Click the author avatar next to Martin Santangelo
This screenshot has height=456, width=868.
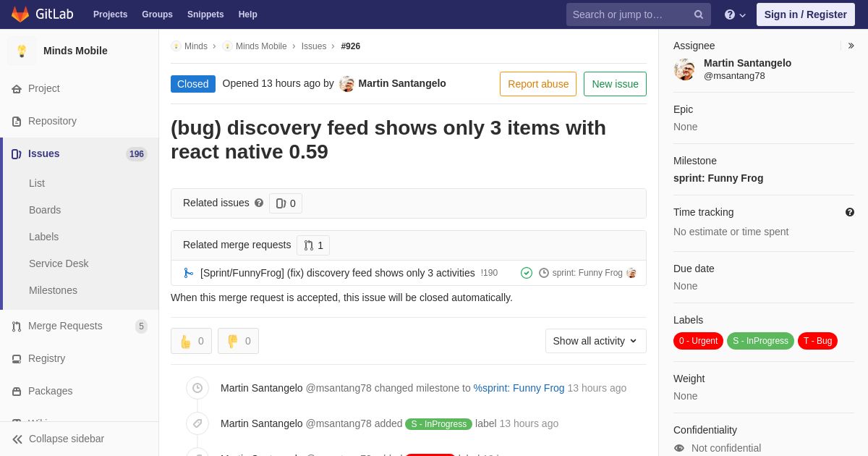point(347,84)
